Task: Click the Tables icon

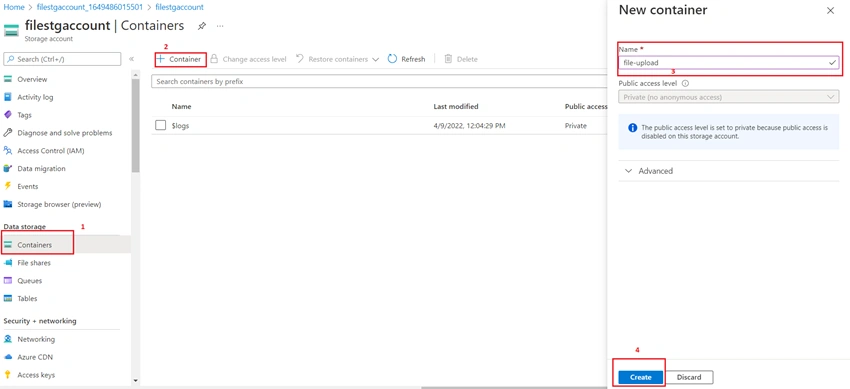Action: pos(8,299)
